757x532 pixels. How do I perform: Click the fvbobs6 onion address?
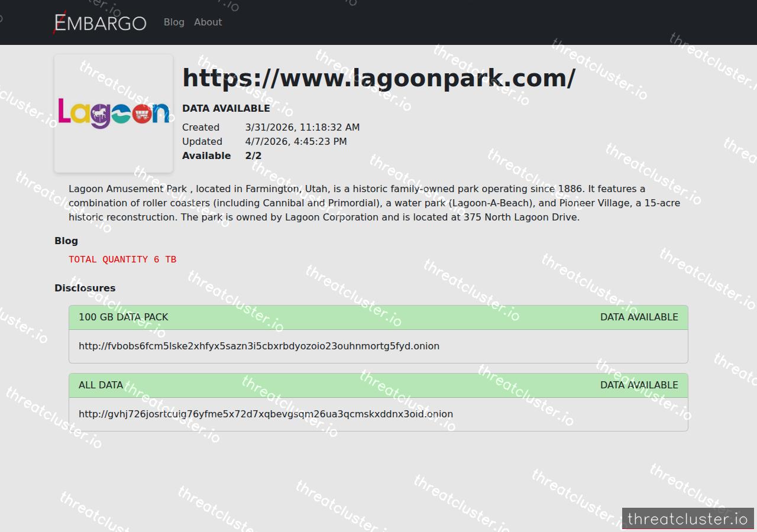click(x=259, y=346)
